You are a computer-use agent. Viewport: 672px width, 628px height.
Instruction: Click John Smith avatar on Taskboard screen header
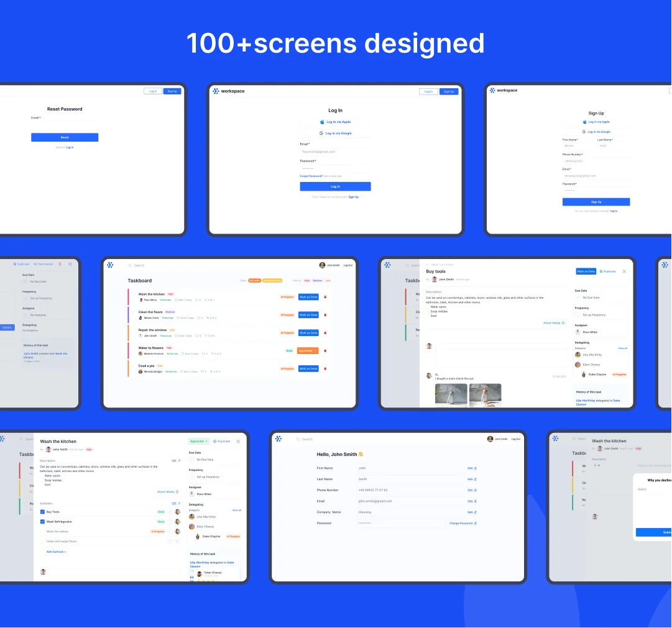point(322,265)
